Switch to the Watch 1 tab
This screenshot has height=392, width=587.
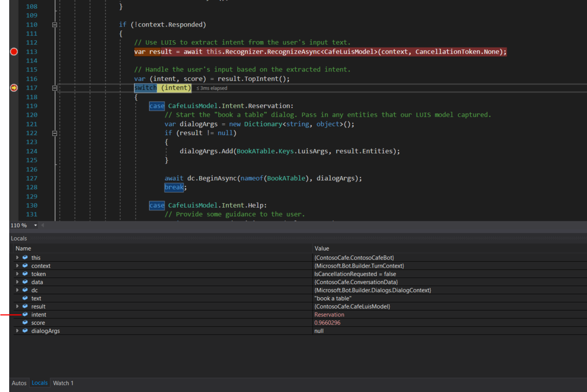(63, 383)
